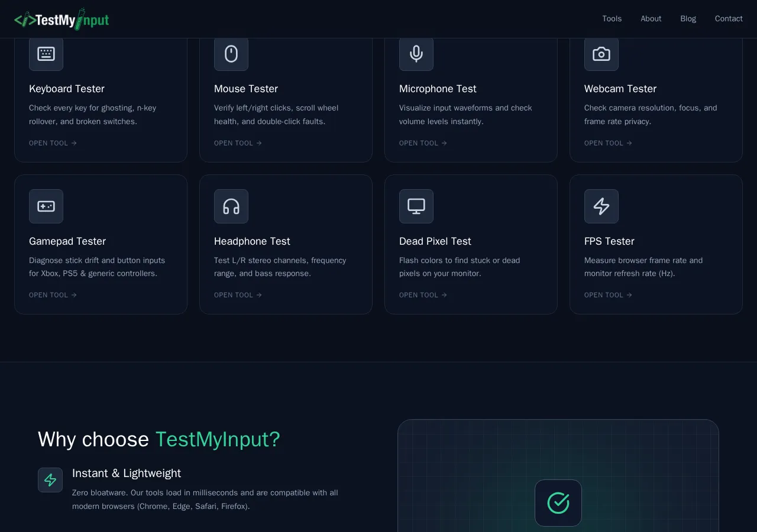Viewport: 757px width, 532px height.
Task: Select the Microphone Test heading
Action: pos(438,89)
